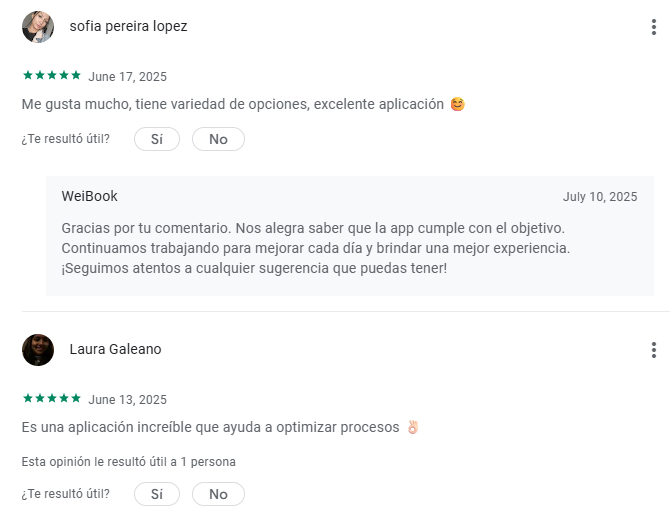Click the five-star rating on sofia's review

pos(51,76)
